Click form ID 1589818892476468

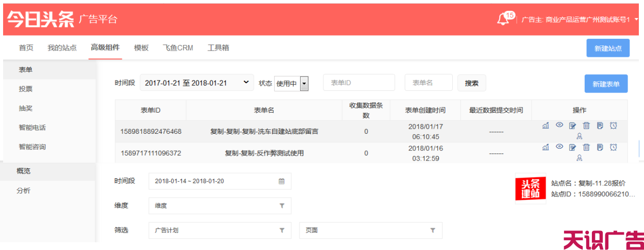tap(151, 131)
